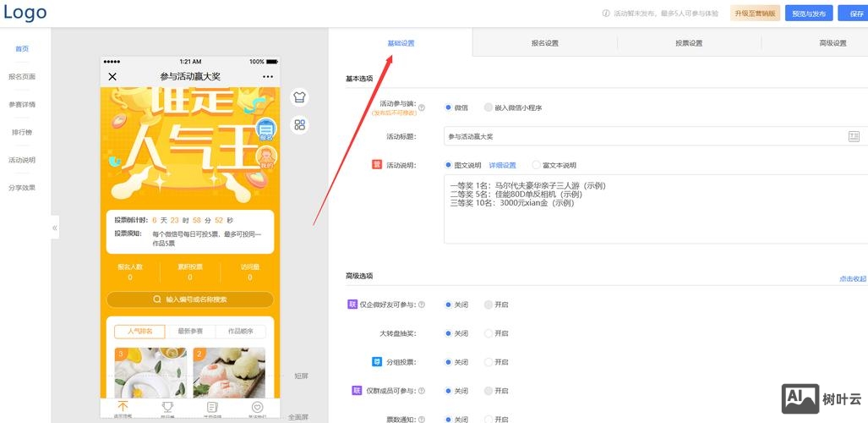Screen dimensions: 868x423
Task: Select 作品顺序 tab in preview
Action: [x=240, y=332]
